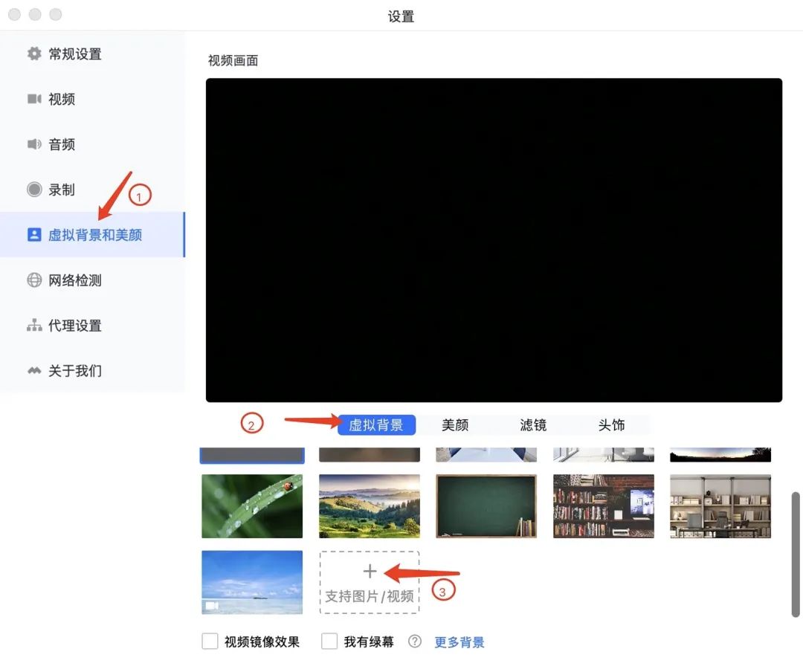Open 网络检测 with the globe icon
This screenshot has height=672, width=803.
pyautogui.click(x=33, y=280)
